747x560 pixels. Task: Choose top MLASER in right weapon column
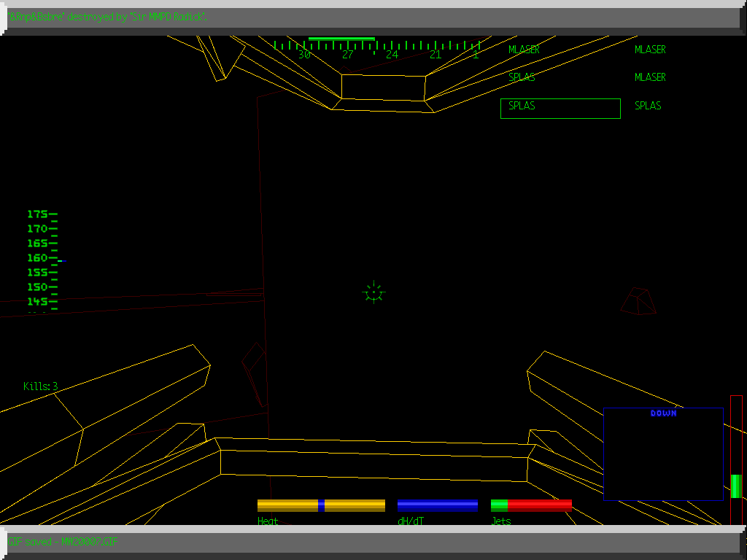650,50
